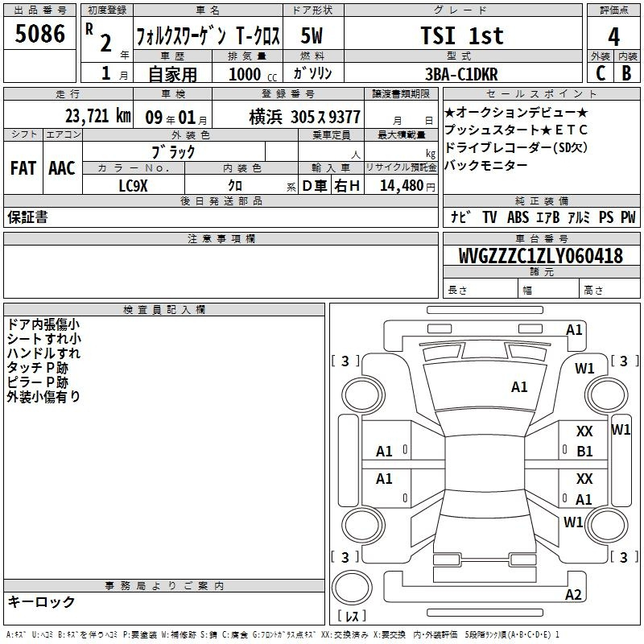
Task: Select the chassis number WVGZZZC1ZLY060418
Action: pos(540,256)
